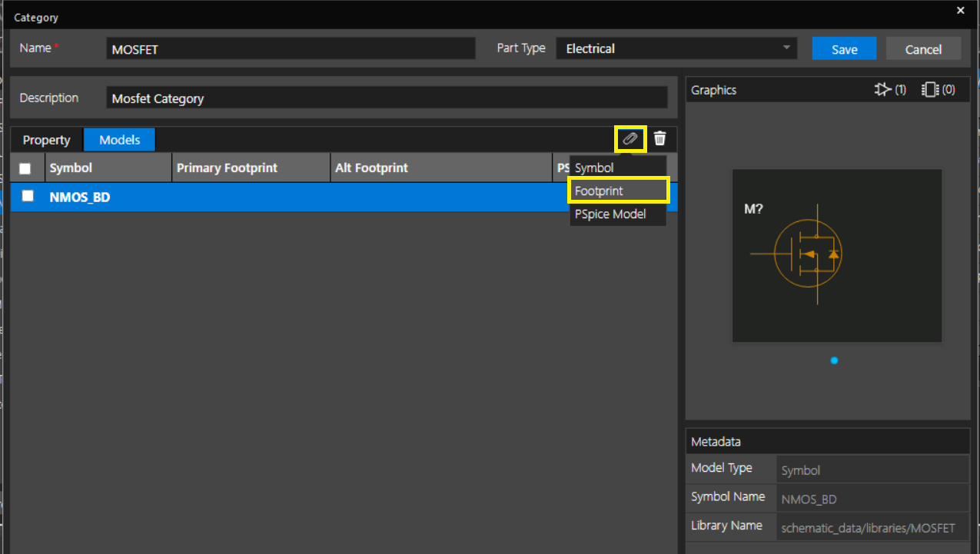Image resolution: width=980 pixels, height=554 pixels.
Task: Choose PSpice Model from the attach menu
Action: [x=610, y=214]
